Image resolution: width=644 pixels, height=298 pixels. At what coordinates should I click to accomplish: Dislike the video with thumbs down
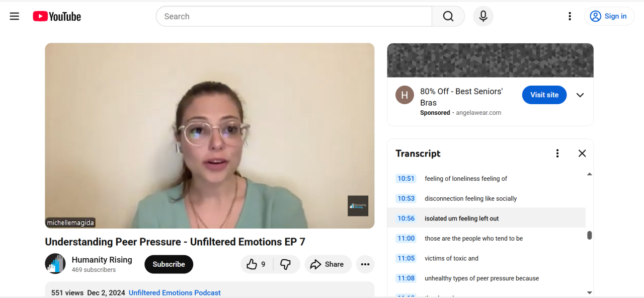point(286,264)
